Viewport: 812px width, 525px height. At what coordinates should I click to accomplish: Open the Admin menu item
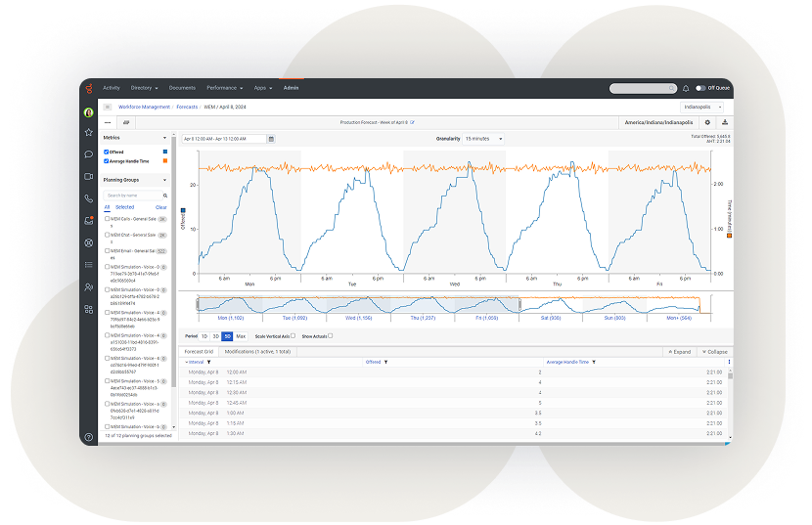coord(291,88)
